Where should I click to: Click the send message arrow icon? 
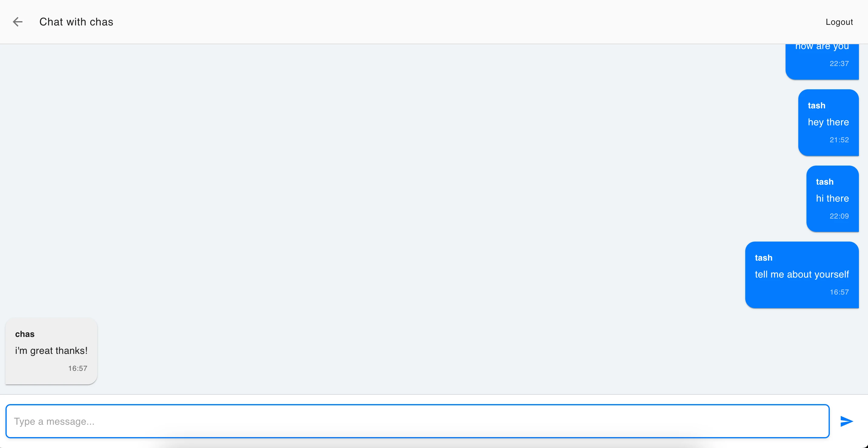846,421
